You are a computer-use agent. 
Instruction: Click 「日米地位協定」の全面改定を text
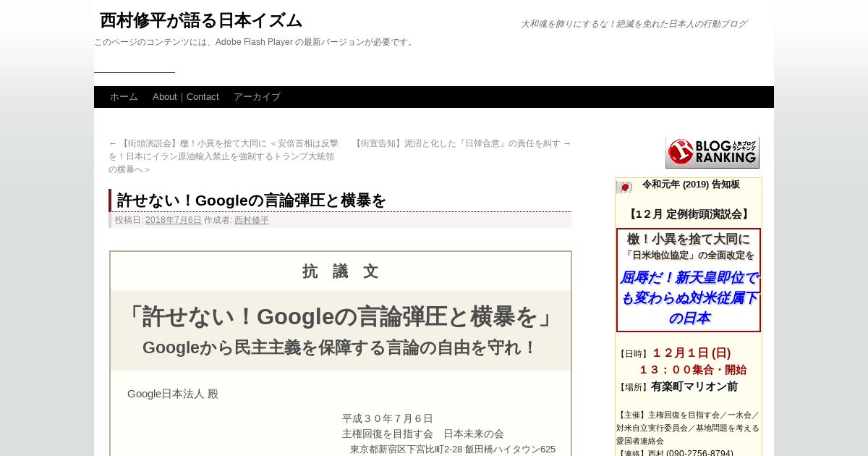689,255
